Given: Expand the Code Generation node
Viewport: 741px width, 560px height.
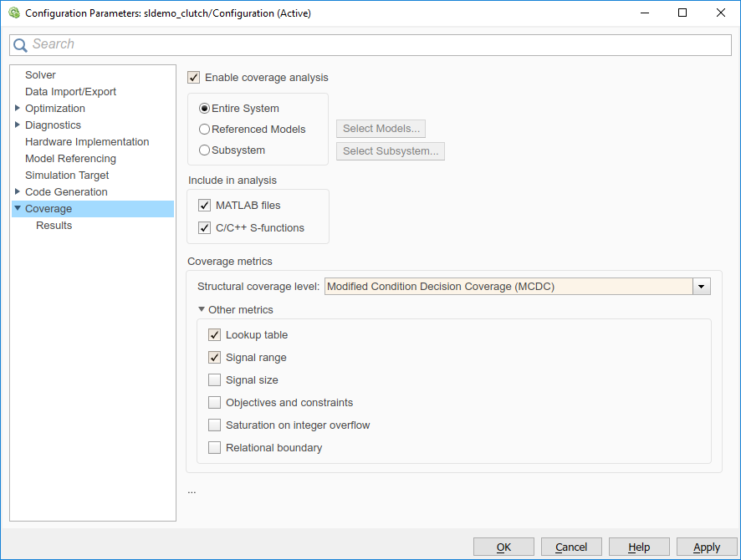Looking at the screenshot, I should click(18, 192).
